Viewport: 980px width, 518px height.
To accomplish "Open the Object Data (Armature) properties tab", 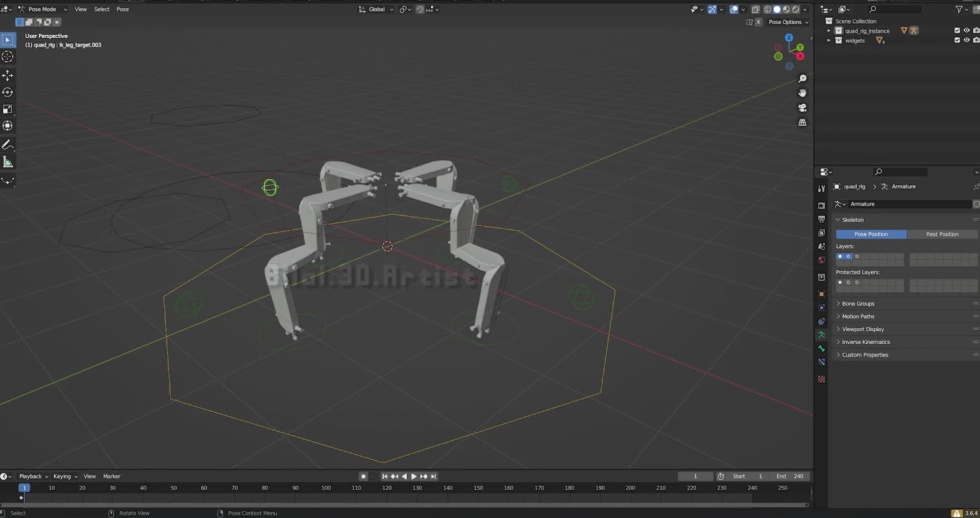I will coord(822,335).
